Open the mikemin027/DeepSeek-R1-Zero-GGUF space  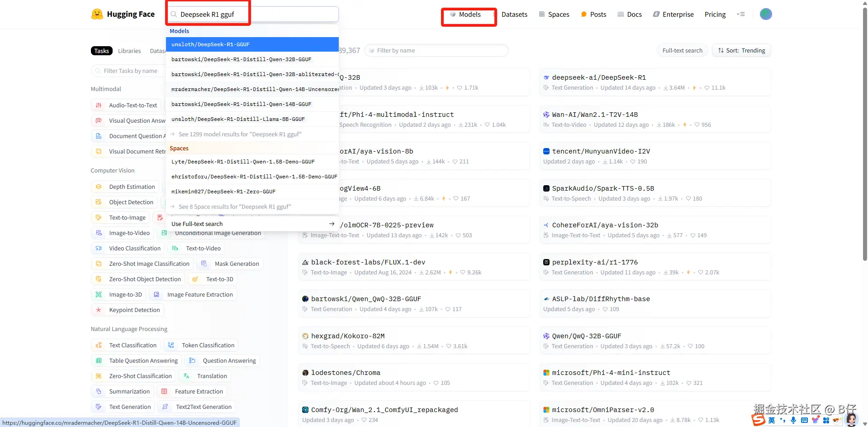(x=252, y=192)
